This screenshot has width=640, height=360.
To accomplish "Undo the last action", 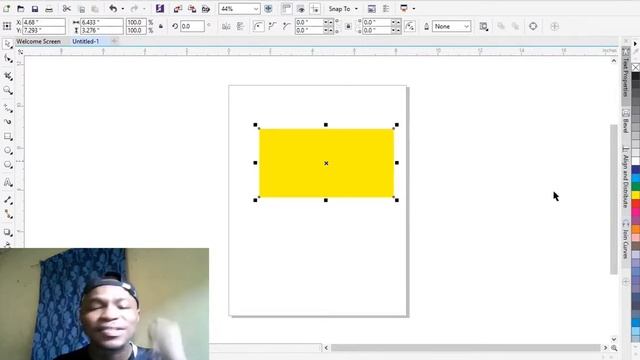I will pyautogui.click(x=113, y=9).
